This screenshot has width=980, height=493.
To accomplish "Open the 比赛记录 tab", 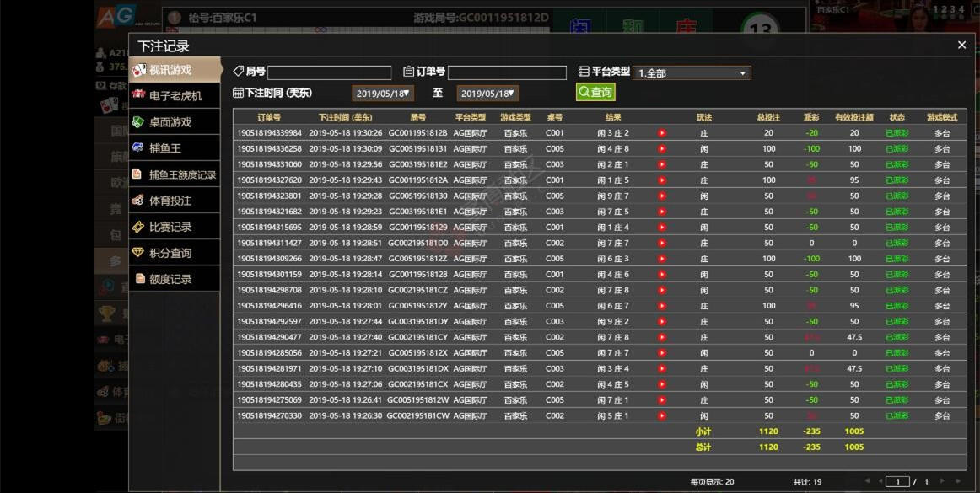I will [175, 227].
